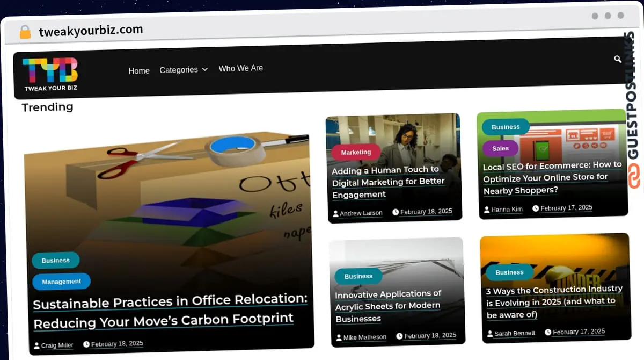Open the Categories chevron arrow

point(205,70)
